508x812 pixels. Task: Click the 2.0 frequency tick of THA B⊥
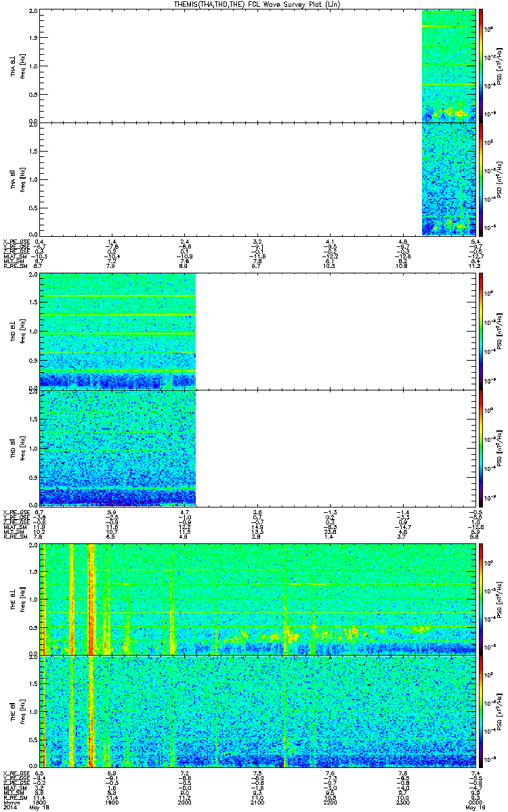pos(34,12)
